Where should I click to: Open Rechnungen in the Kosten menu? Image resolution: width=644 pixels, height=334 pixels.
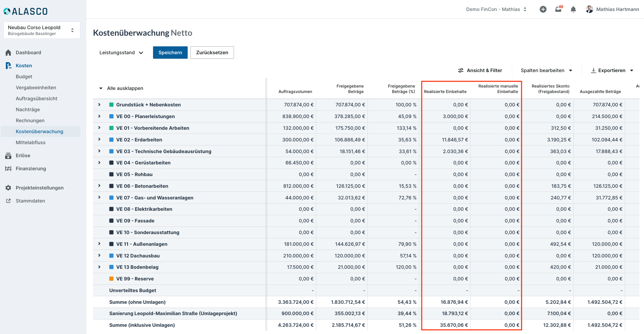click(x=30, y=120)
